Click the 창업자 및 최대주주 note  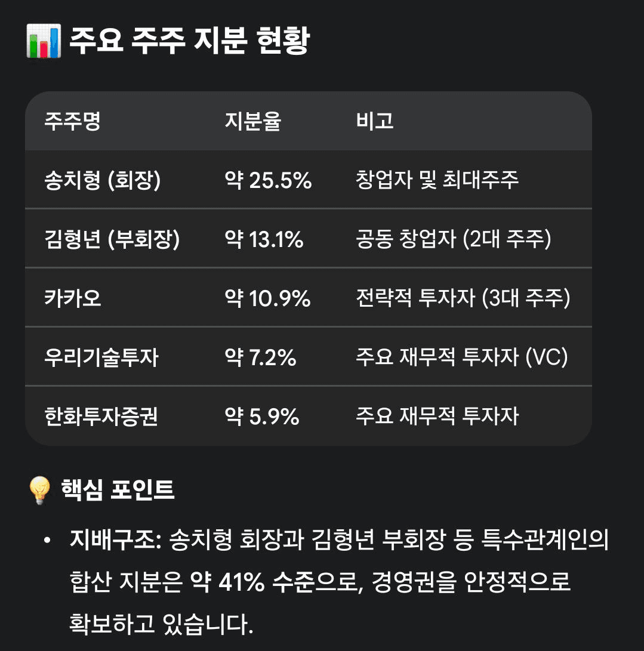[437, 180]
